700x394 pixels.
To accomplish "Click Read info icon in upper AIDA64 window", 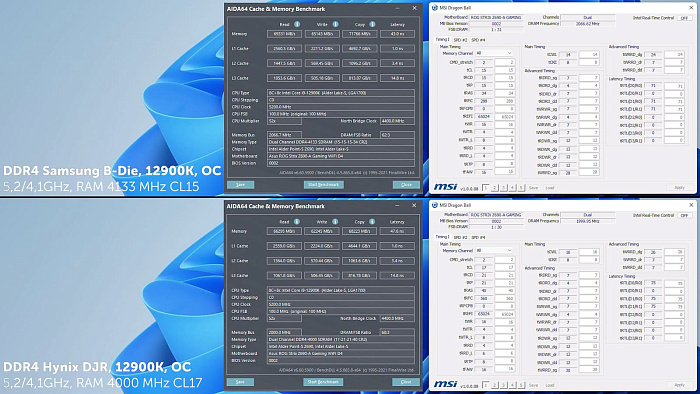I will click(297, 24).
